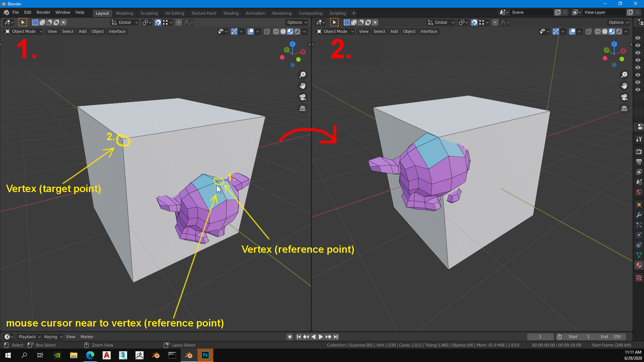Click the pan hand icon in right viewport
The height and width of the screenshot is (362, 644).
click(x=624, y=86)
